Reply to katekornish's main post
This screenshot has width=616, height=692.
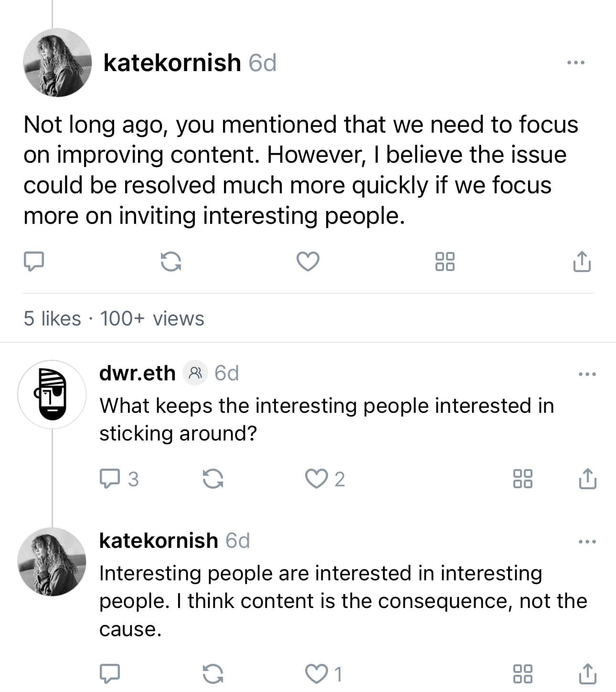[34, 262]
